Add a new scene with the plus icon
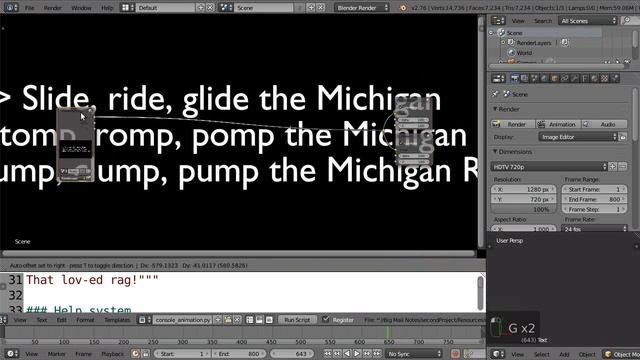Screen dimensions: 640x360 [311, 7]
